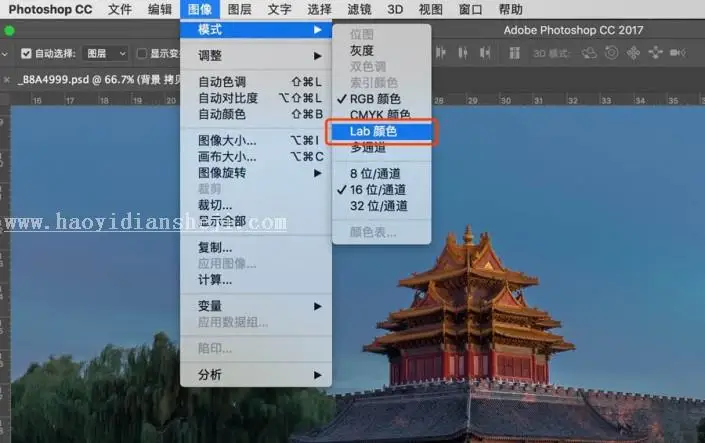Choose 8 位/通道 bit depth

(x=381, y=174)
